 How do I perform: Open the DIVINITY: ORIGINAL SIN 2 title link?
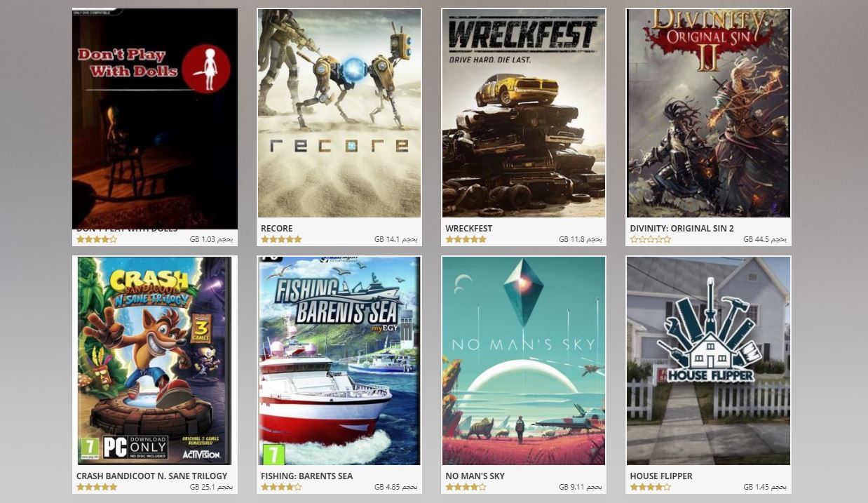point(682,229)
